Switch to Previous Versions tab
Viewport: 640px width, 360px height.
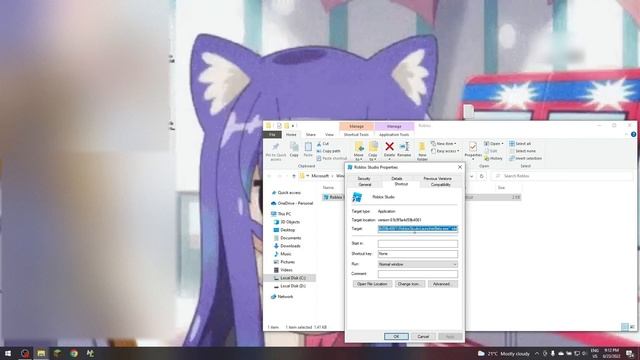(x=438, y=178)
